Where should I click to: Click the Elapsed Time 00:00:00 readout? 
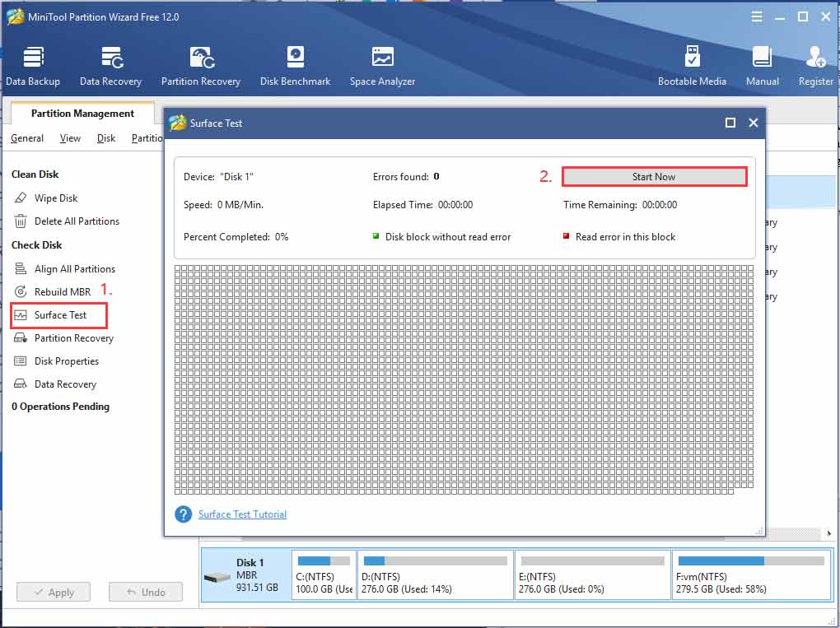tap(422, 204)
